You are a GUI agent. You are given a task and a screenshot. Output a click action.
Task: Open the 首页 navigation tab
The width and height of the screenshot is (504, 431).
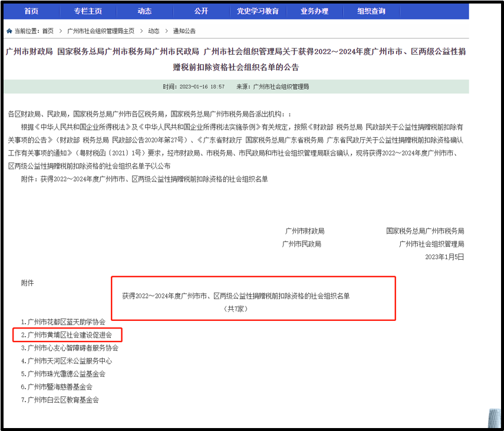(31, 11)
